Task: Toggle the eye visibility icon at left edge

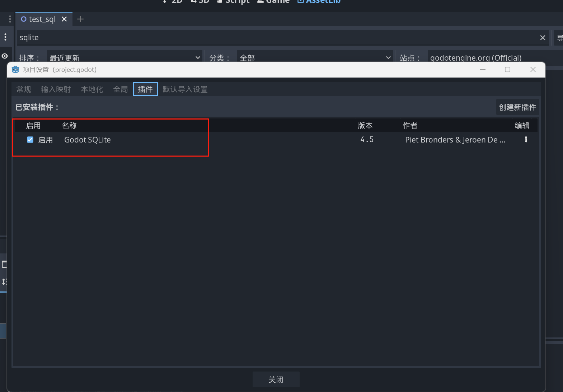Action: pyautogui.click(x=5, y=56)
